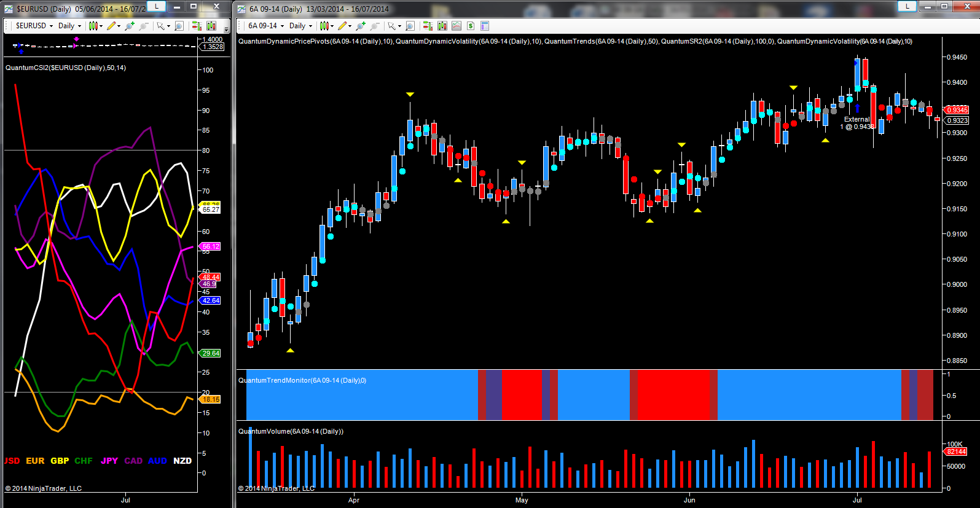Click the Apr label on the time axis
The width and height of the screenshot is (980, 508).
click(x=354, y=500)
